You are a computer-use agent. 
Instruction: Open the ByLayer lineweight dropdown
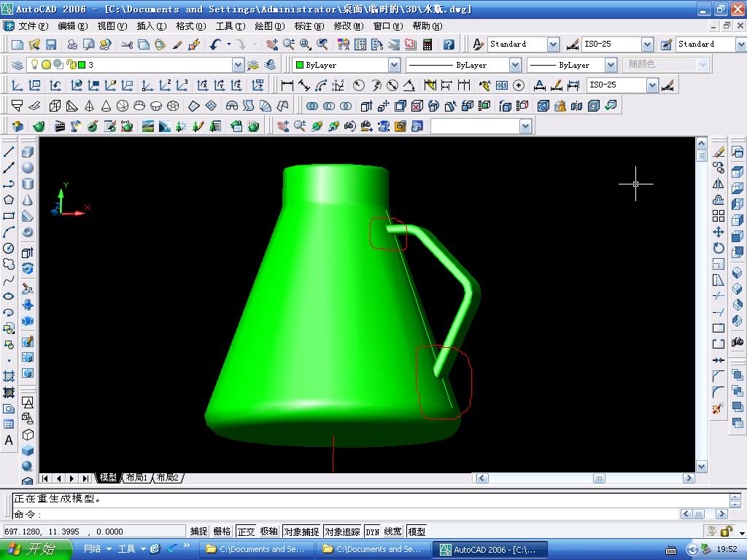tap(611, 65)
